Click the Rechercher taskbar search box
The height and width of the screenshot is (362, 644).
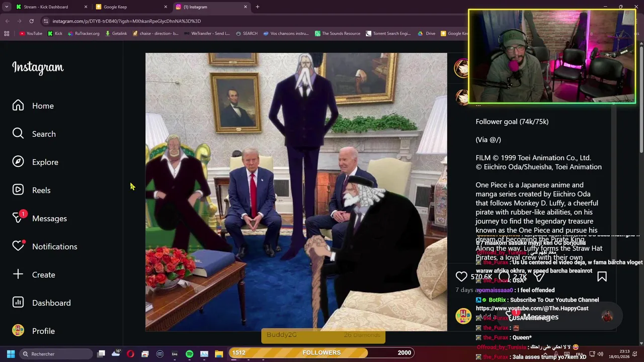[x=56, y=354]
